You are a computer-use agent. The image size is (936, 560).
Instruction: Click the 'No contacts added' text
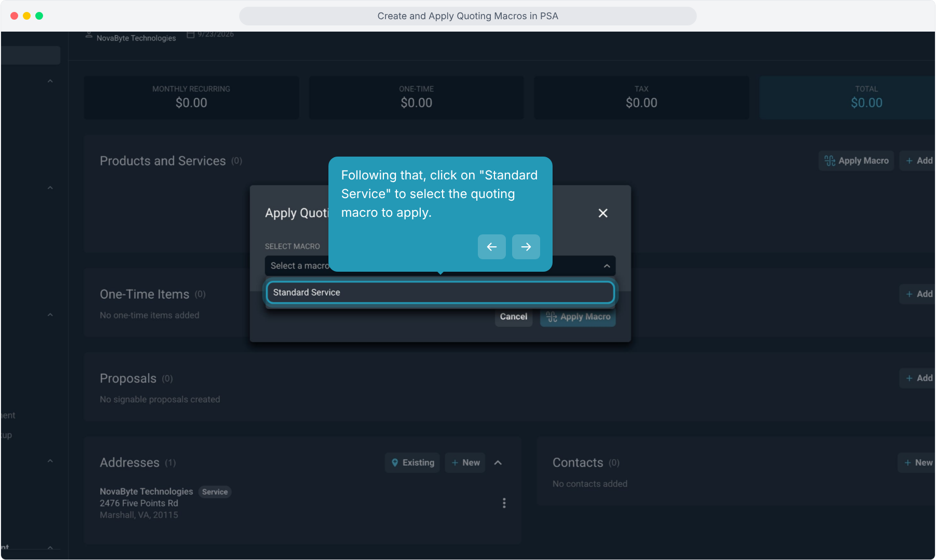590,484
